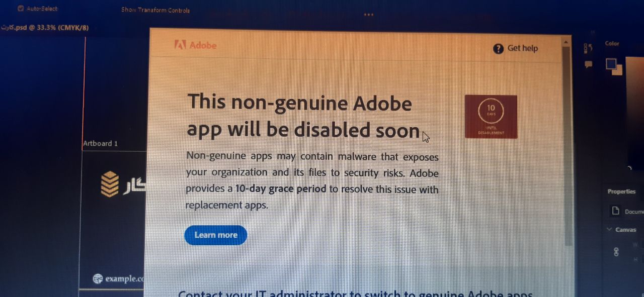Viewport: 644px width, 297px height.
Task: Open the three-dots options at top bar
Action: [369, 15]
